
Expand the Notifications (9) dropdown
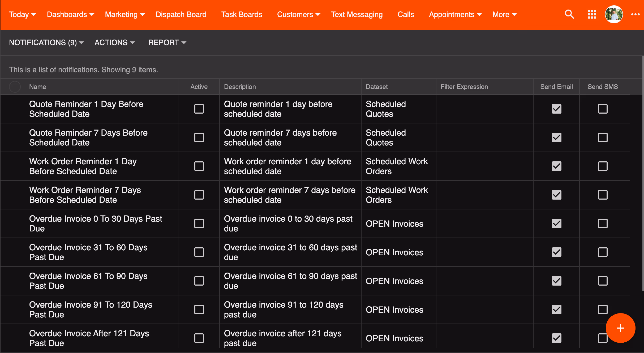point(46,42)
